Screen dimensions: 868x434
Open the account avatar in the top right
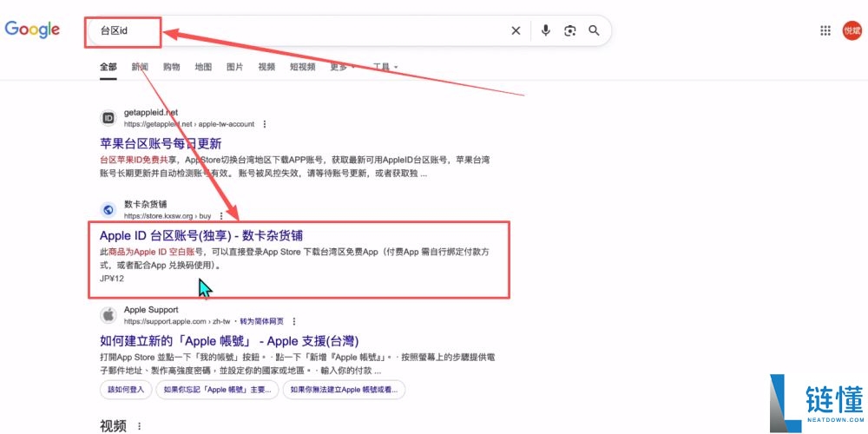pyautogui.click(x=852, y=30)
